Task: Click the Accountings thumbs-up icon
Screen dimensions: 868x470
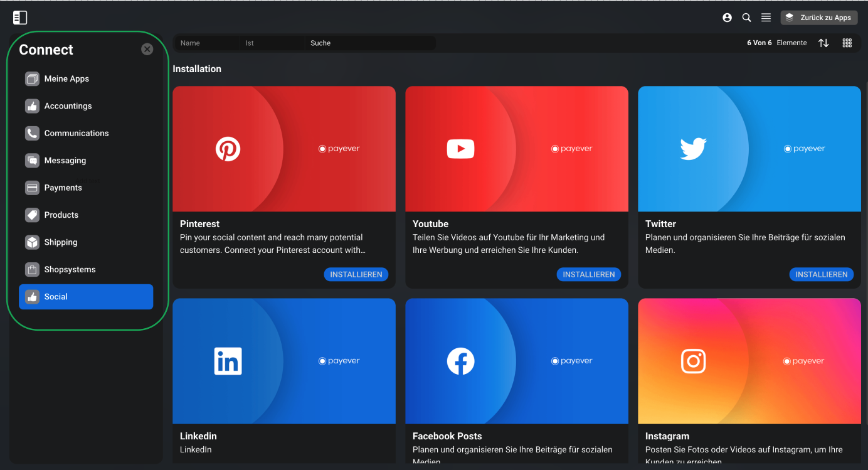Action: [32, 106]
